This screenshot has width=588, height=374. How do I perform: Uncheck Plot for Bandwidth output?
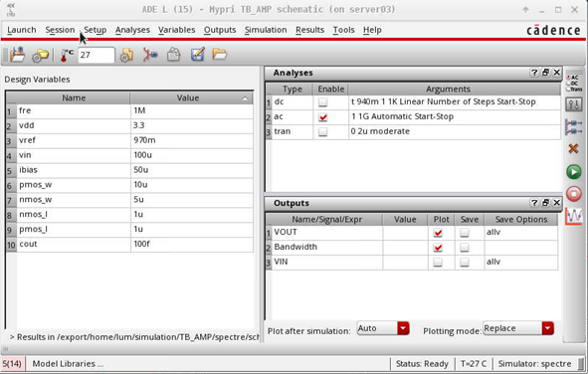pos(438,248)
